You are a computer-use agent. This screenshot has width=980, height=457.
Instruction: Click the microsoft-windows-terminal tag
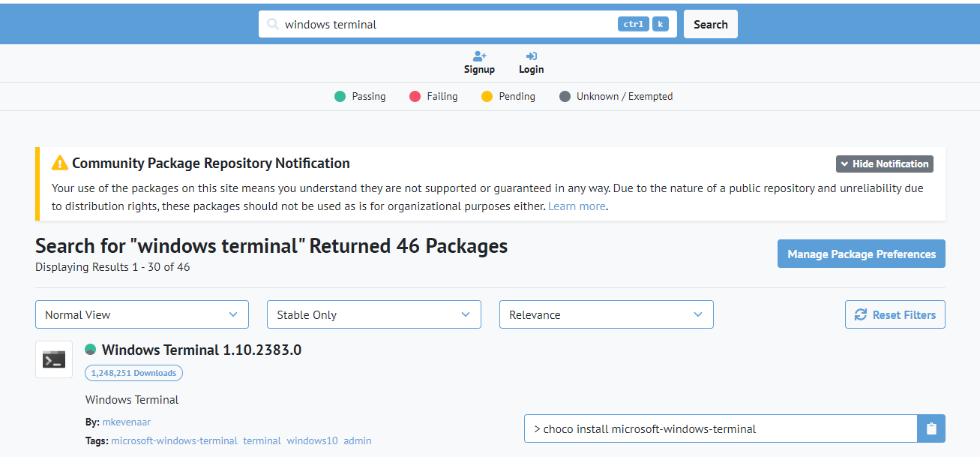pyautogui.click(x=175, y=440)
